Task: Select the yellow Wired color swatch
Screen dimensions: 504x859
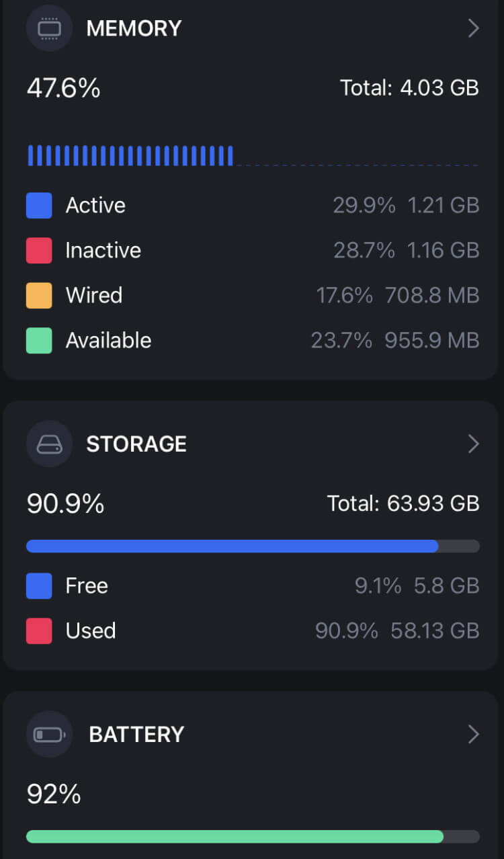Action: click(39, 296)
